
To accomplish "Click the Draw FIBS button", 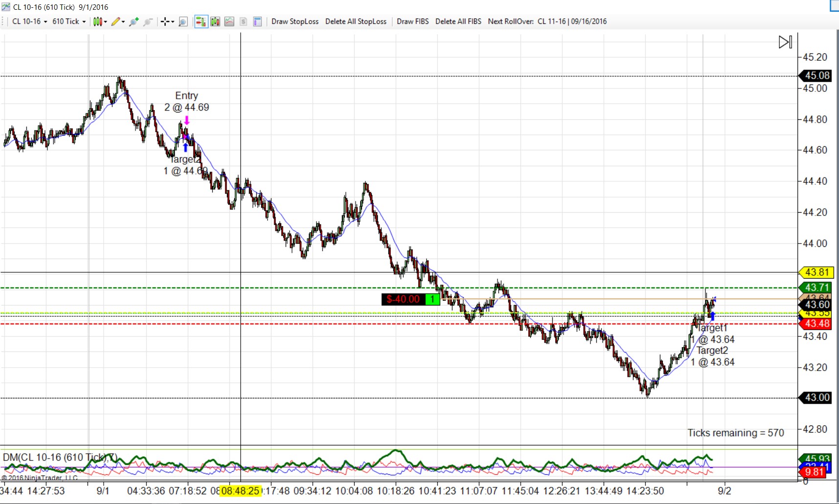I will pyautogui.click(x=412, y=22).
